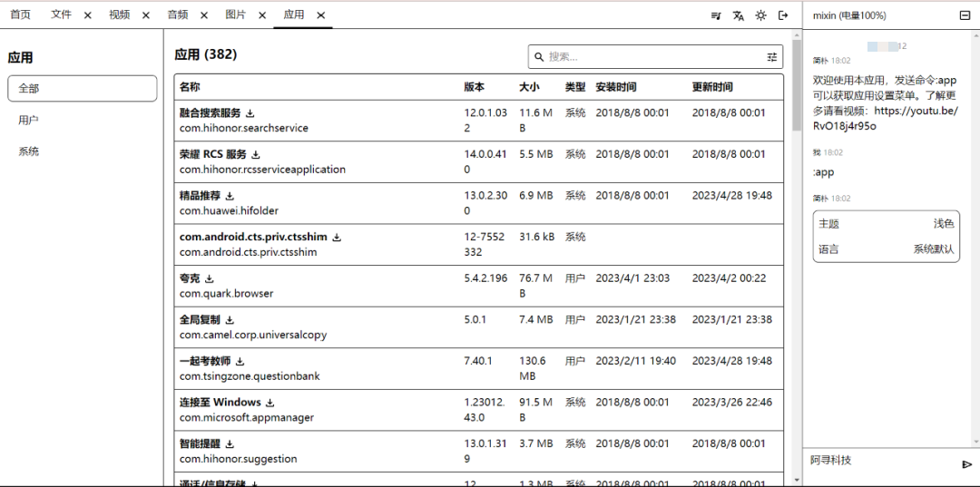The image size is (980, 487).
Task: Select com.tsingzone.questionbank package name
Action: point(250,375)
